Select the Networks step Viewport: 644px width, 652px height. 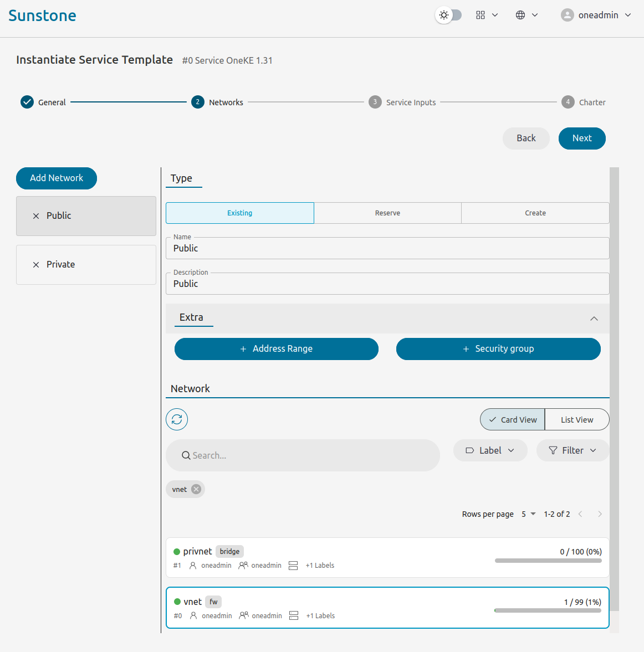pyautogui.click(x=217, y=102)
